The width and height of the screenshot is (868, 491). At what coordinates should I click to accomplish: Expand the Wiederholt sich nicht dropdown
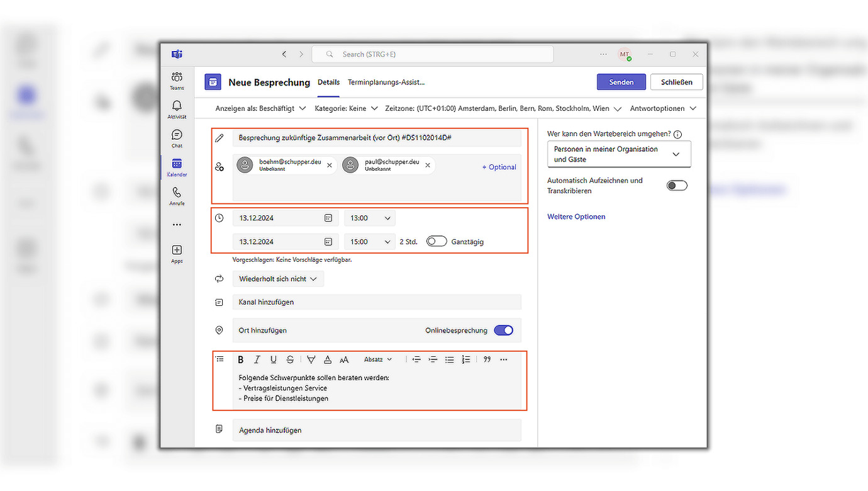coord(278,278)
